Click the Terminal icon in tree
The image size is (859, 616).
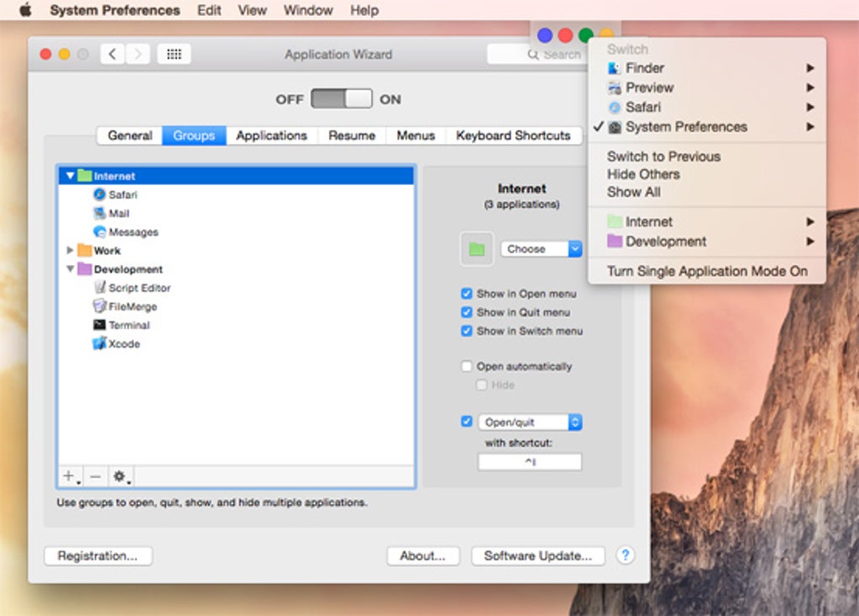click(99, 325)
